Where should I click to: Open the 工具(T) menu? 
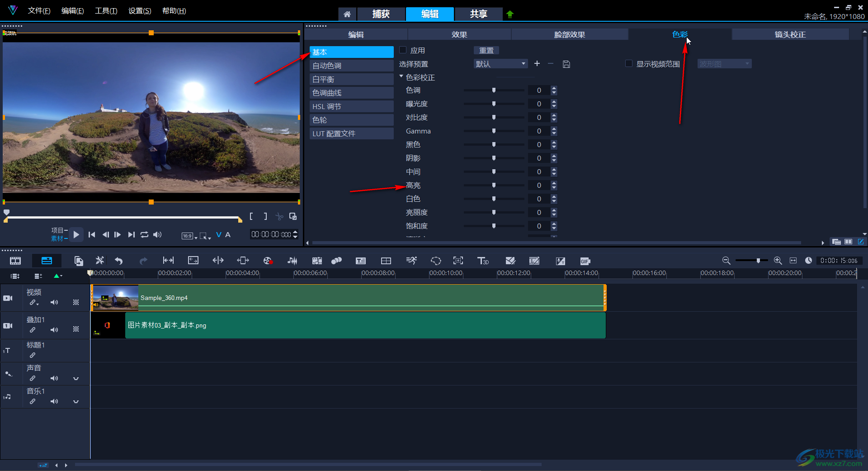(x=106, y=10)
